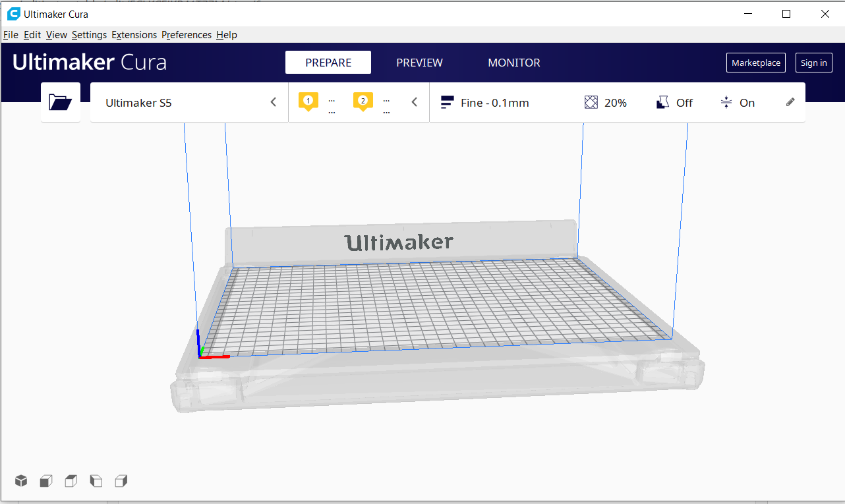Screen dimensions: 845x504
Task: Click the adhesion On icon
Action: (726, 102)
